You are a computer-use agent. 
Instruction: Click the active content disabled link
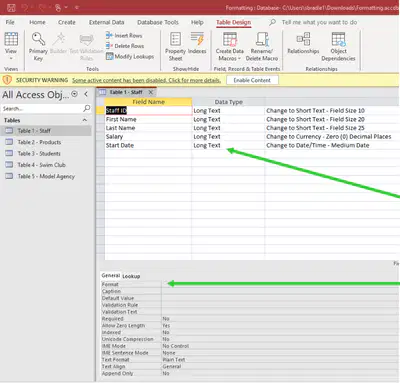click(x=146, y=80)
